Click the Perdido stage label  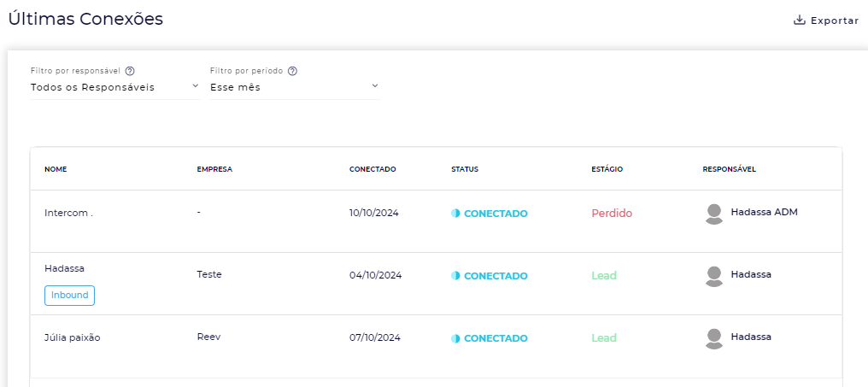point(612,214)
